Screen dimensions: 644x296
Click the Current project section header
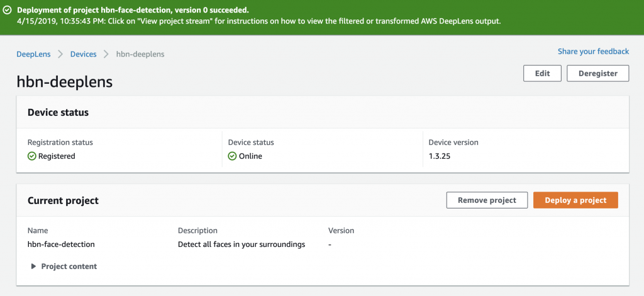[x=64, y=201]
